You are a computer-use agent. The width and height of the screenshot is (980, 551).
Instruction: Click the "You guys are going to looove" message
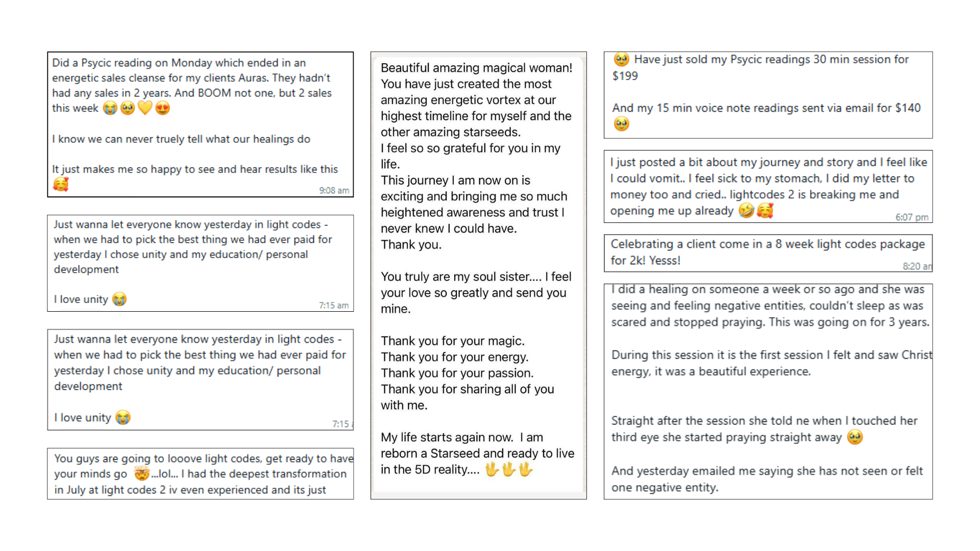[x=201, y=473]
